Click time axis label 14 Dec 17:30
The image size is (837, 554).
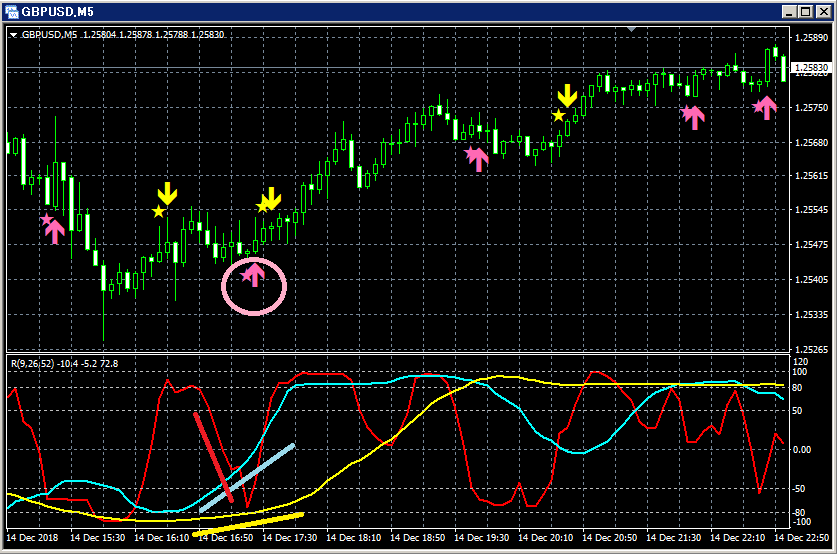[289, 537]
